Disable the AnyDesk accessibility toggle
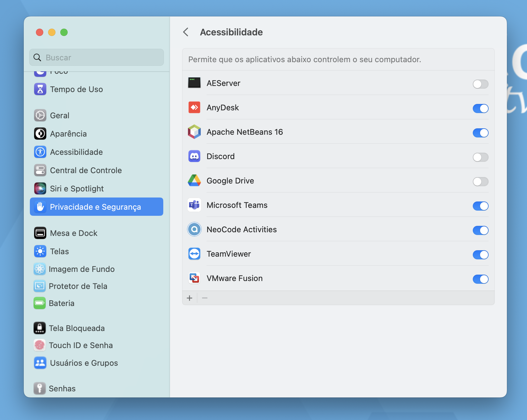This screenshot has height=420, width=527. click(x=480, y=108)
